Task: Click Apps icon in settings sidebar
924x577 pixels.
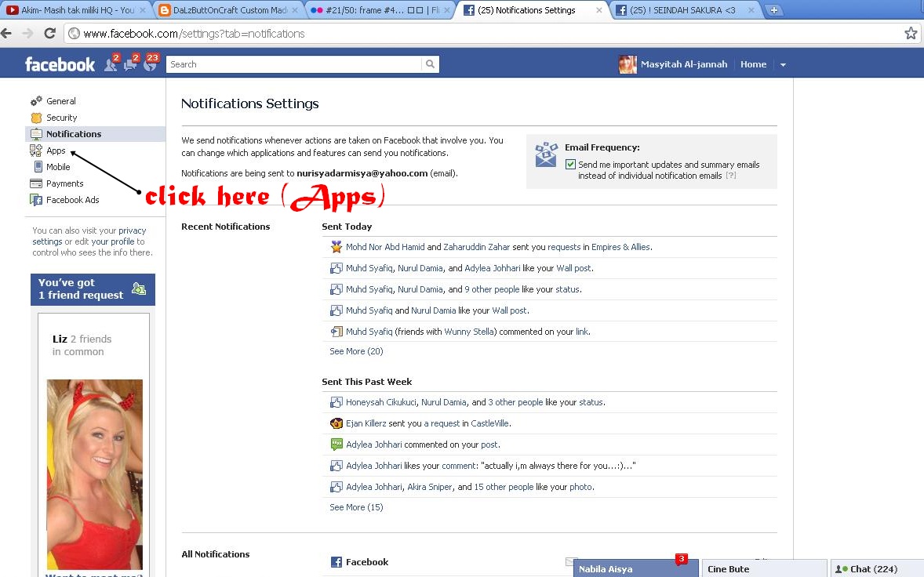Action: (36, 151)
